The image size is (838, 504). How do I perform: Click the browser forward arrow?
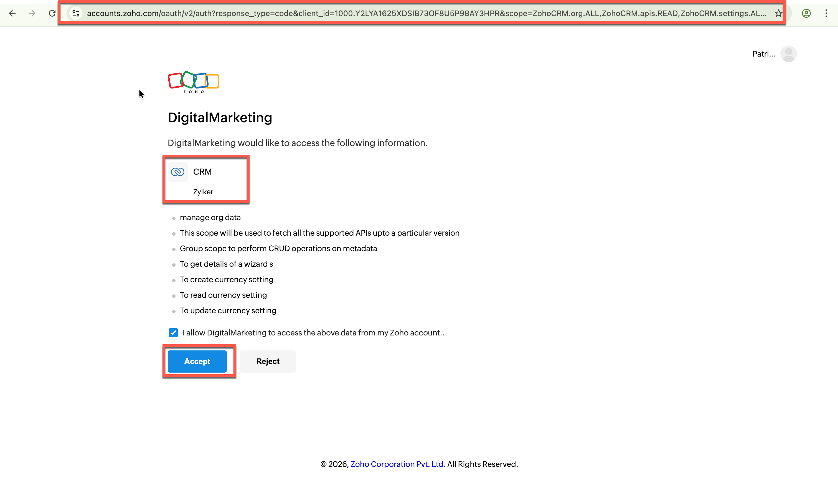pos(32,13)
